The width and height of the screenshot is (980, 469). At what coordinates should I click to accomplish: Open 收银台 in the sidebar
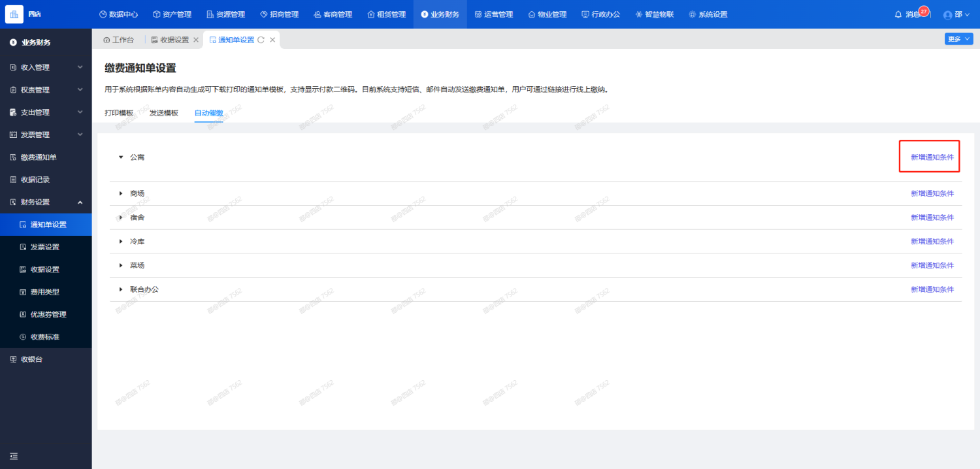tap(31, 359)
